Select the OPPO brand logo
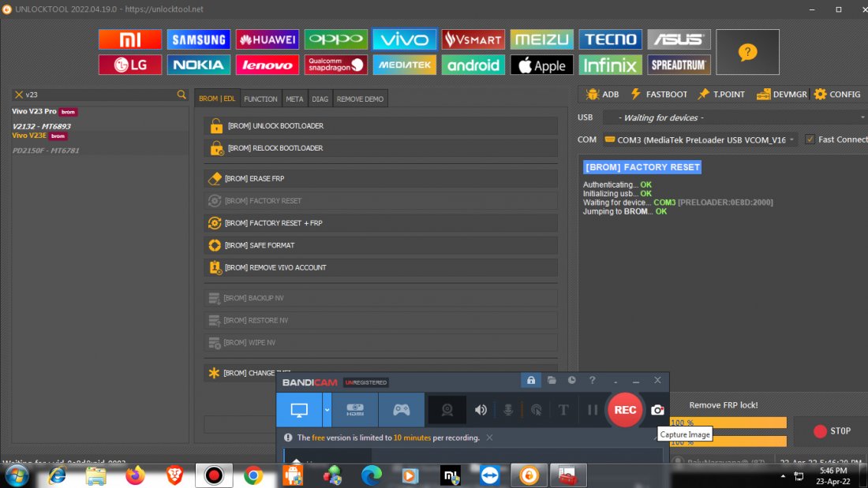 tap(336, 39)
